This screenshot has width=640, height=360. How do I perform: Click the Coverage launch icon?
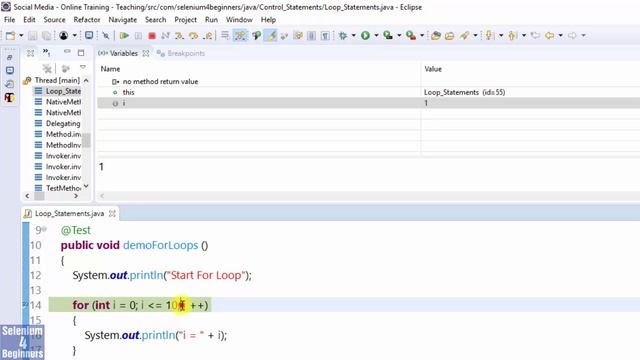(388, 36)
